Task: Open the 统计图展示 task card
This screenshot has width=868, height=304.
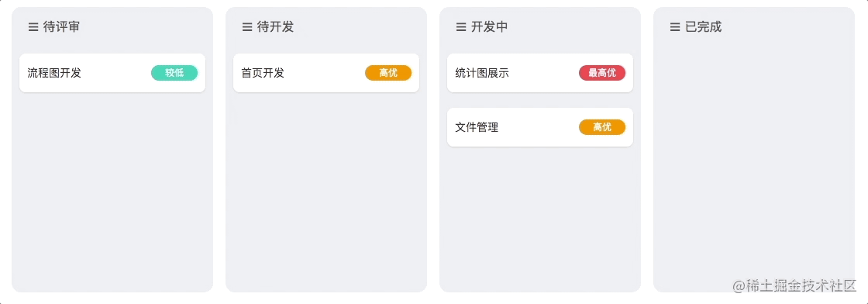Action: pyautogui.click(x=540, y=73)
